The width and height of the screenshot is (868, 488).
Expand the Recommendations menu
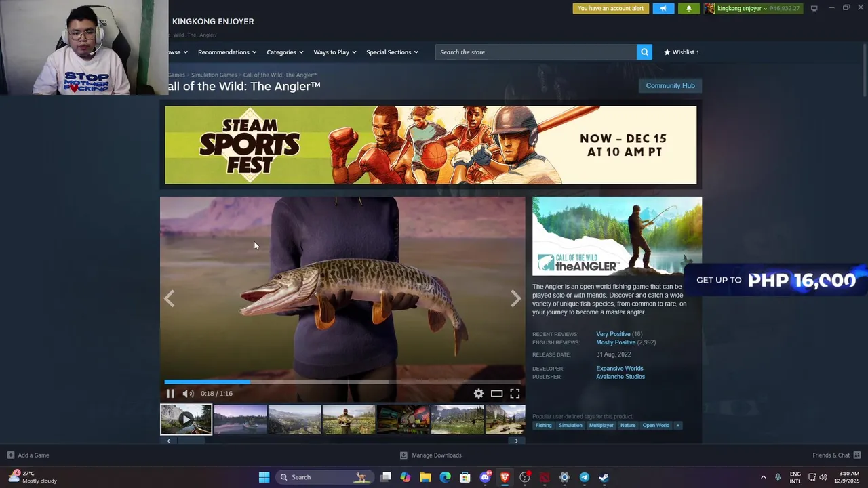[227, 52]
